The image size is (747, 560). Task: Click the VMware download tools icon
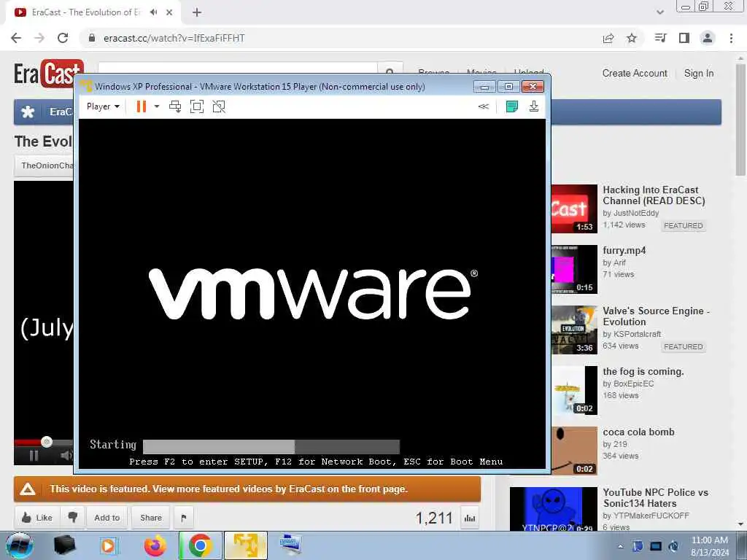[534, 106]
